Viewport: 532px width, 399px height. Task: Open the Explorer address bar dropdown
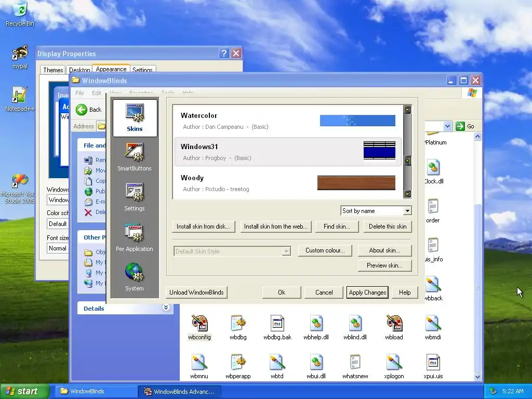pyautogui.click(x=447, y=126)
